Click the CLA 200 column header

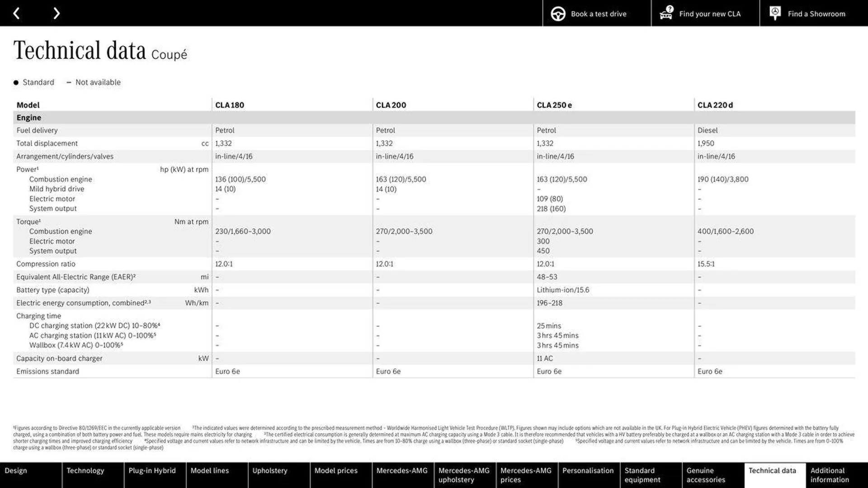click(391, 105)
